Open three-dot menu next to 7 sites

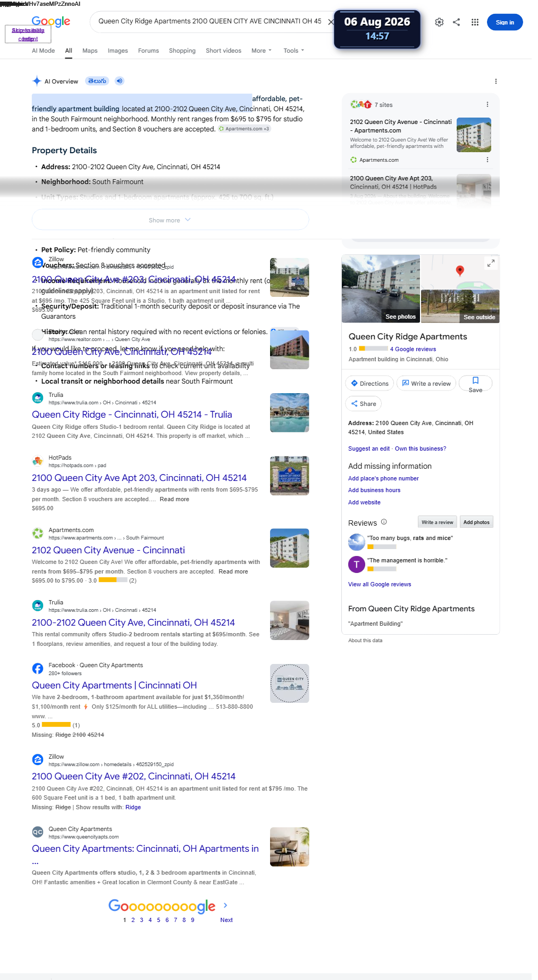487,104
